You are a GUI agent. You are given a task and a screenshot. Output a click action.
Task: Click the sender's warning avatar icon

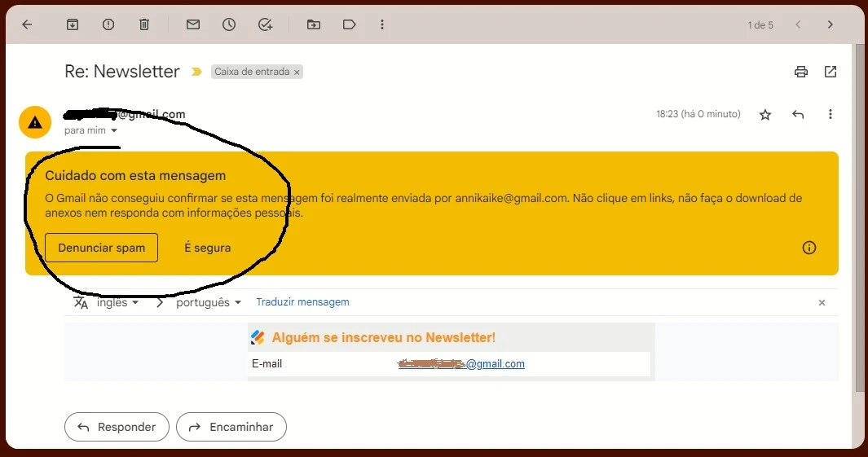pos(35,122)
